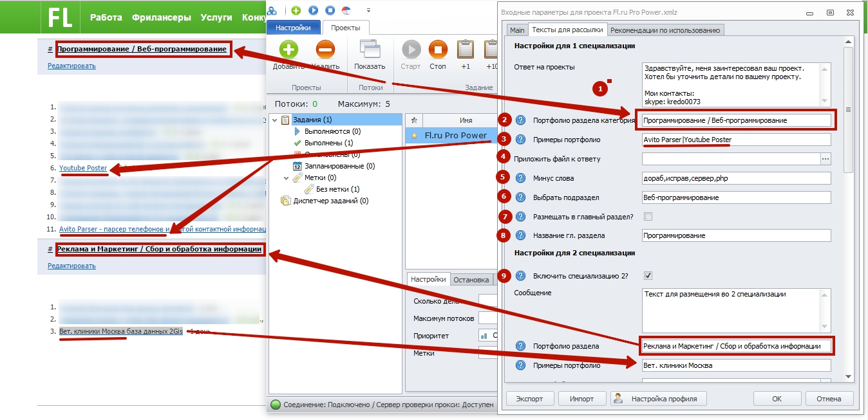The image size is (868, 420).
Task: Click the green connection status indicator
Action: coord(275,405)
